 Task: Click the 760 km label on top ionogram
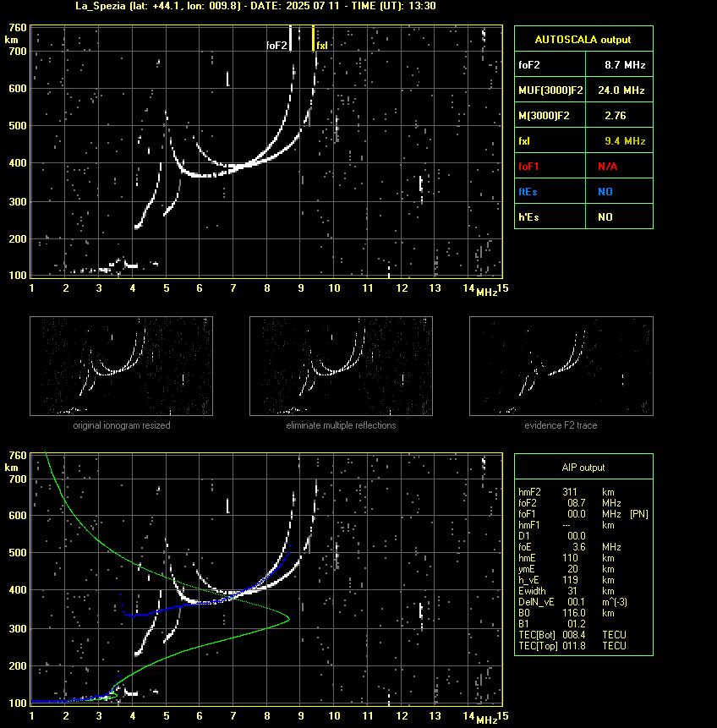pos(18,28)
